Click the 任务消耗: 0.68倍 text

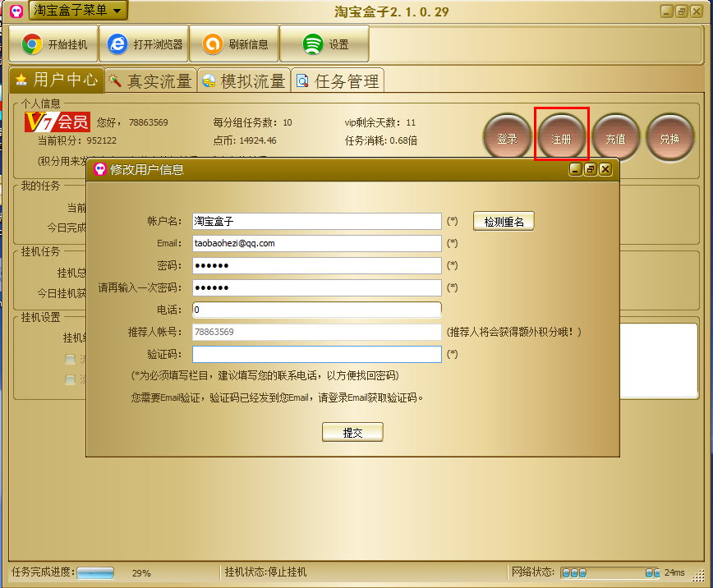[381, 140]
